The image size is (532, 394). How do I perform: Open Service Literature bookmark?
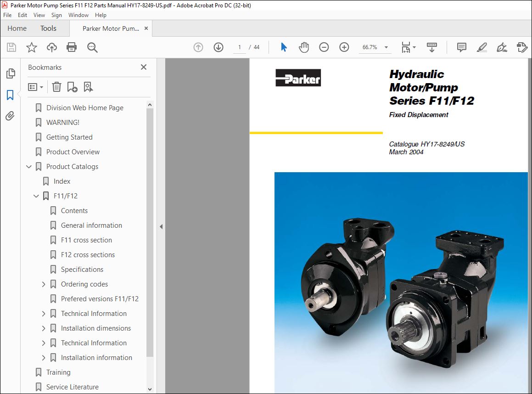point(72,387)
